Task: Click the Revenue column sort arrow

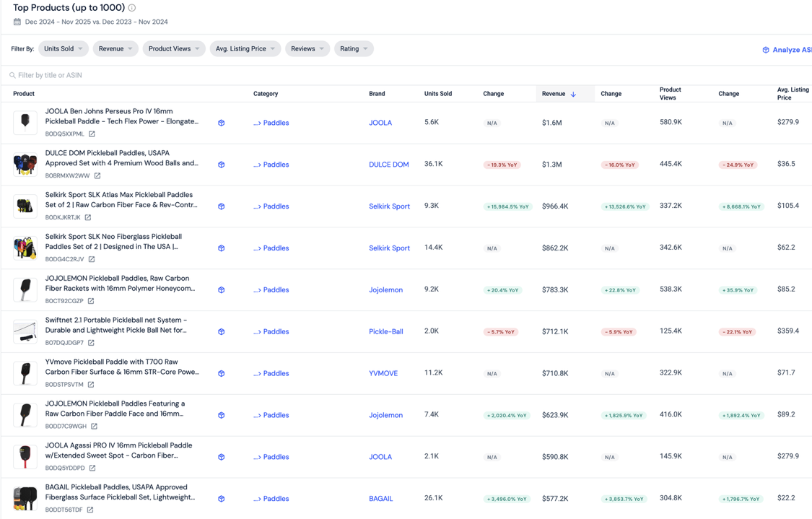Action: pos(573,95)
